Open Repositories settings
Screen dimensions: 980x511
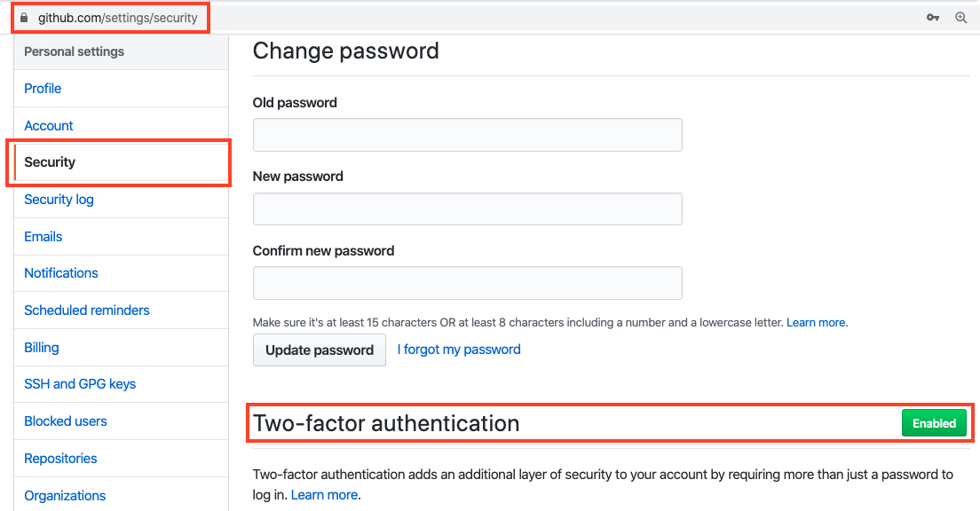[59, 458]
